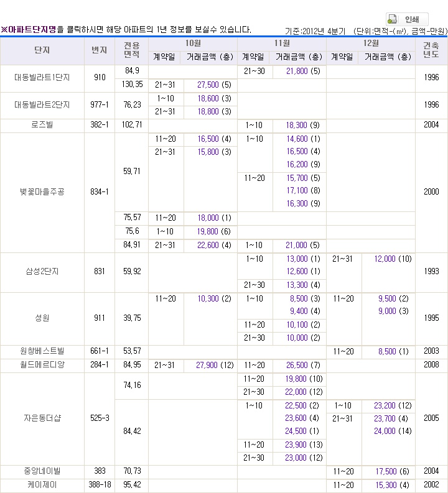The width and height of the screenshot is (448, 493).
Task: Click the 10월 column header
Action: [193, 44]
